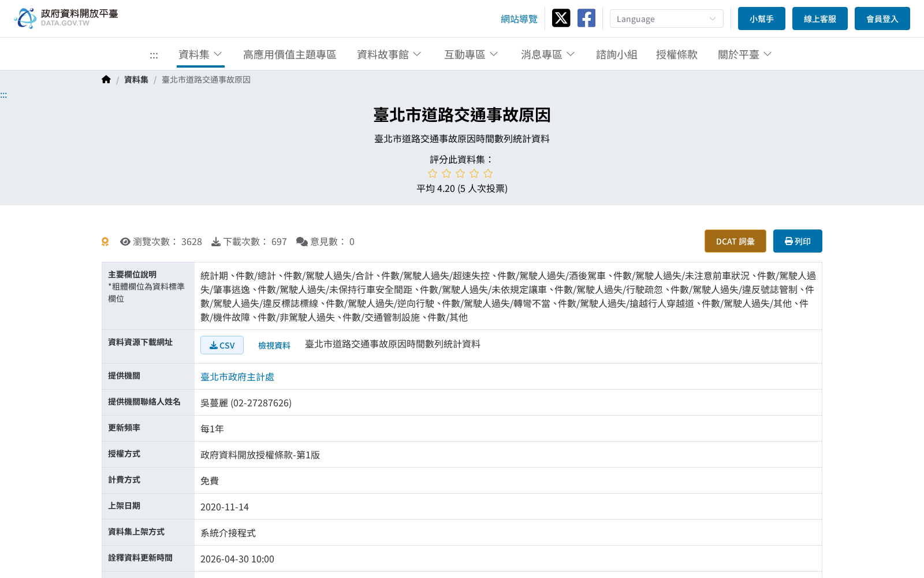This screenshot has width=924, height=578.
Task: Open 高應用價值主題專區 menu item
Action: coord(289,54)
